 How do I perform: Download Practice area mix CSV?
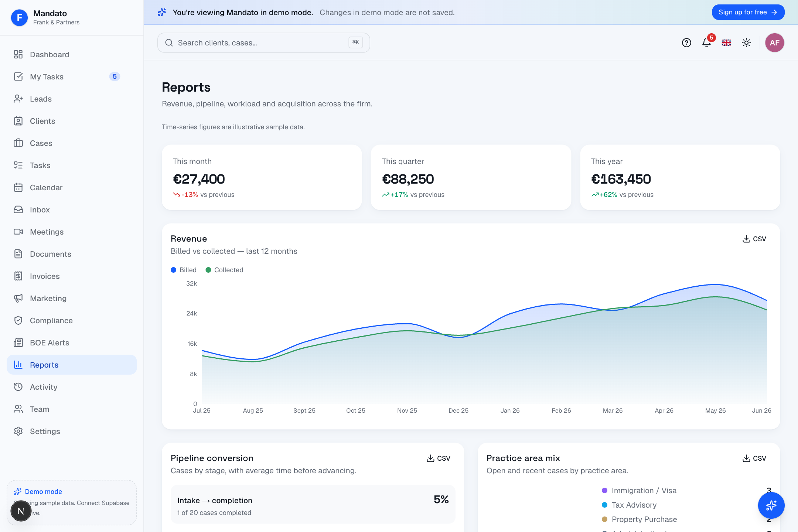754,458
